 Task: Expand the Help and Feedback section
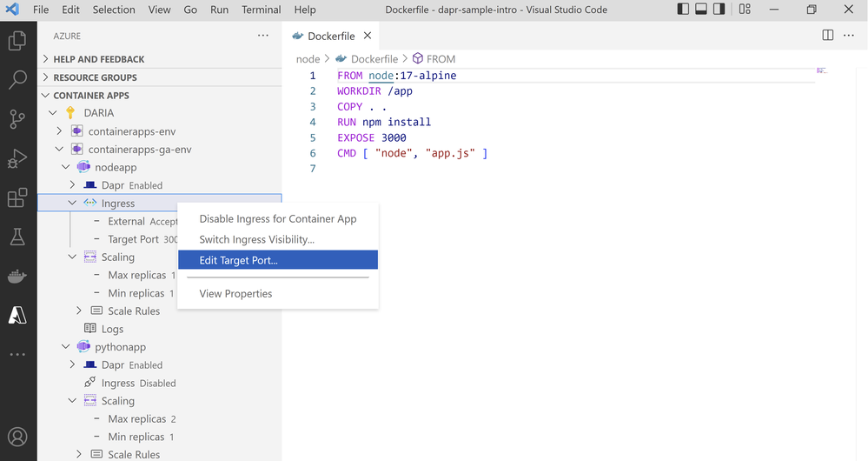coord(46,59)
